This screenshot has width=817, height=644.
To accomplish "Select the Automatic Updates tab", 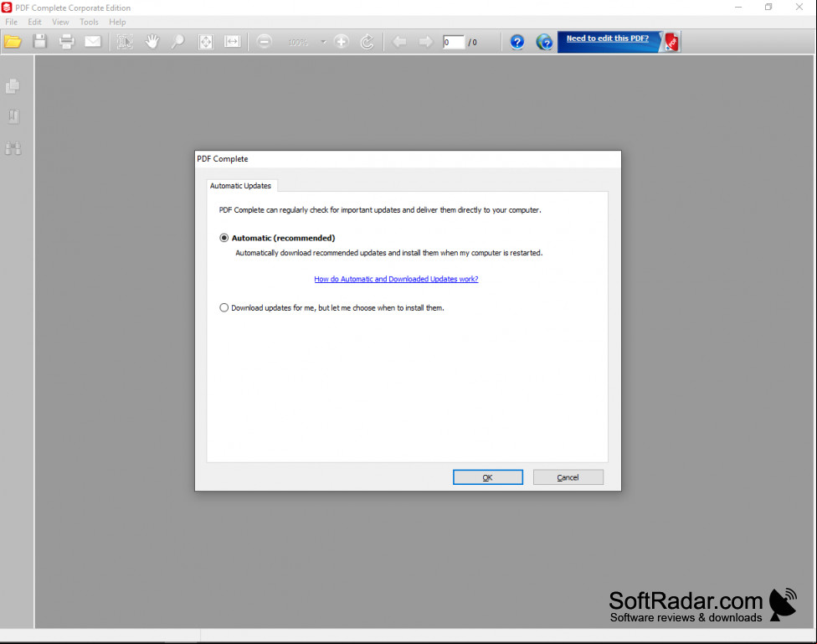I will [x=241, y=186].
